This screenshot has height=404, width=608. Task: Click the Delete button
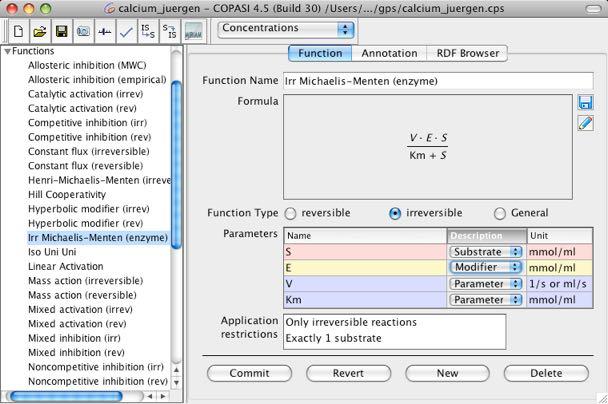point(546,373)
